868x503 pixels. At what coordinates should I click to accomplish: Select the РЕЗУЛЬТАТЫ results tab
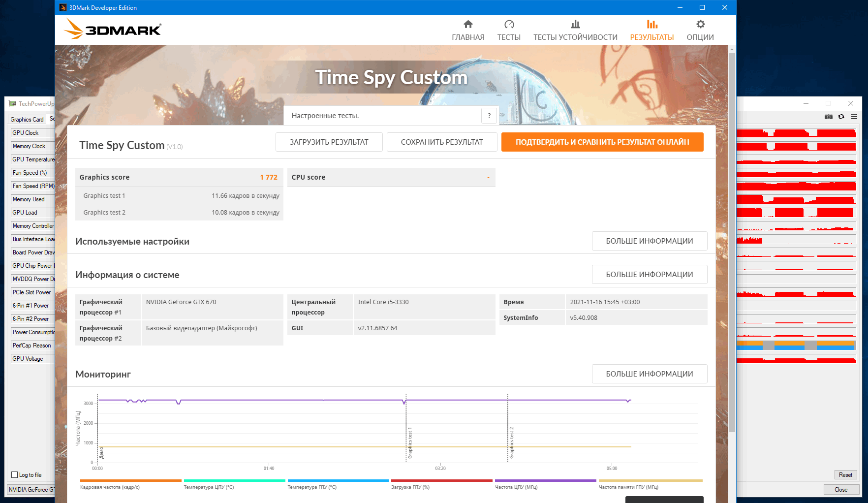[652, 31]
